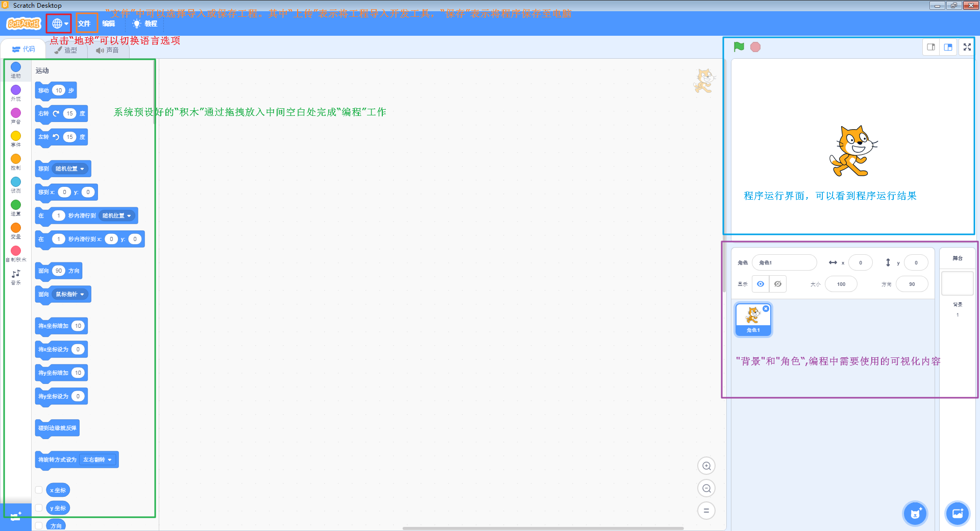980x531 pixels.
Task: Open the 文件 file menu
Action: [x=84, y=23]
